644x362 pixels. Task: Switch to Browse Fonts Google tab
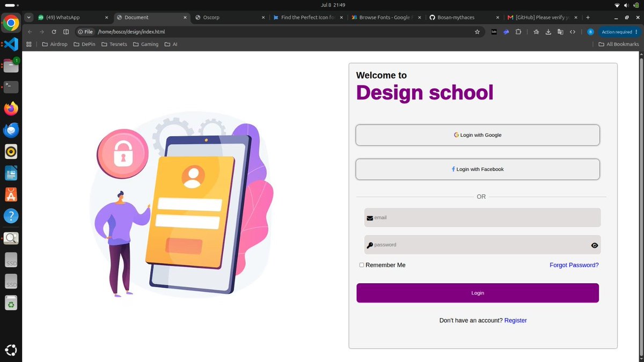pyautogui.click(x=386, y=17)
